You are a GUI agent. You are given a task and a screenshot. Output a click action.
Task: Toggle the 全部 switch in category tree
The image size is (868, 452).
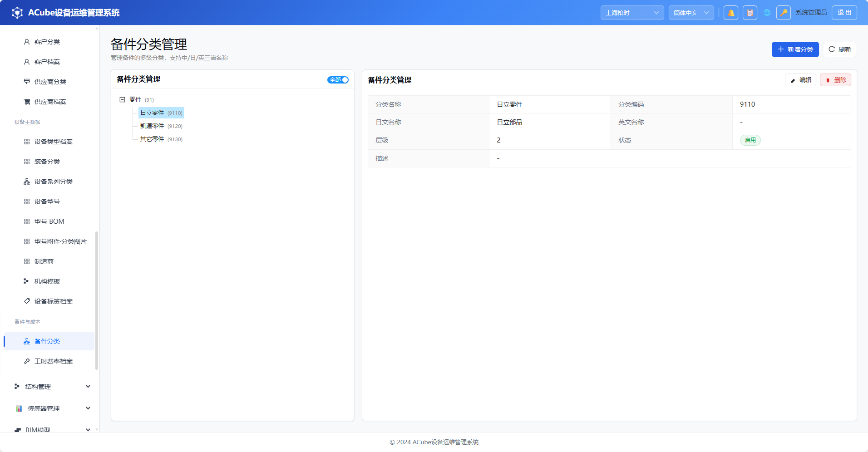pyautogui.click(x=338, y=80)
